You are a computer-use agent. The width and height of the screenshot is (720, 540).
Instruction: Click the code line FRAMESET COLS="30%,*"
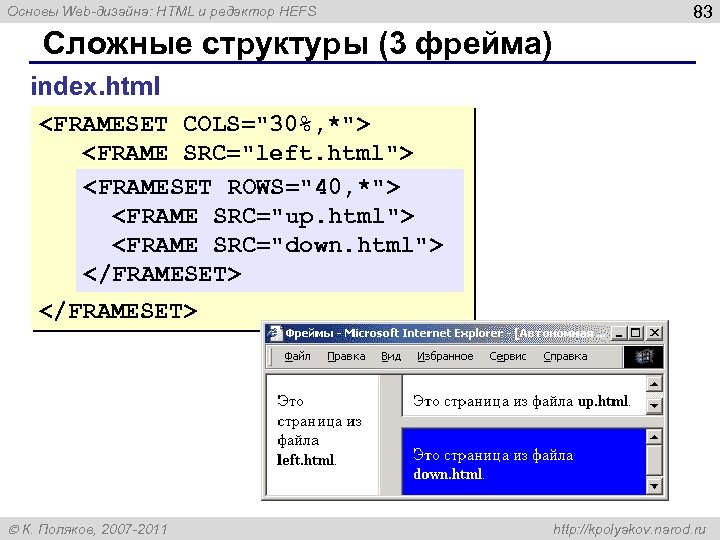click(x=205, y=124)
